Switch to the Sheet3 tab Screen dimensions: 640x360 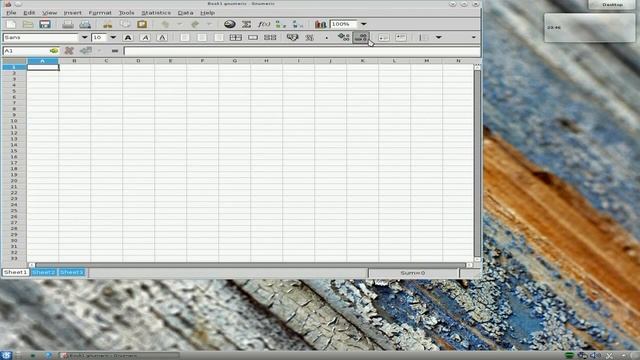[71, 272]
